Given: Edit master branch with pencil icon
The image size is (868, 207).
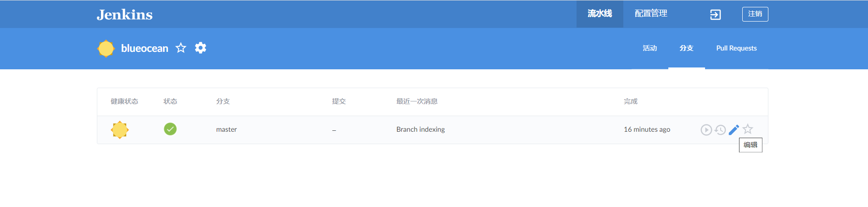Looking at the screenshot, I should 734,130.
